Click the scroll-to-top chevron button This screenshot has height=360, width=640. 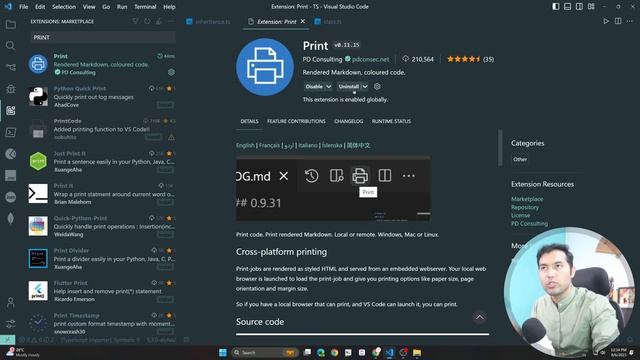tap(480, 317)
